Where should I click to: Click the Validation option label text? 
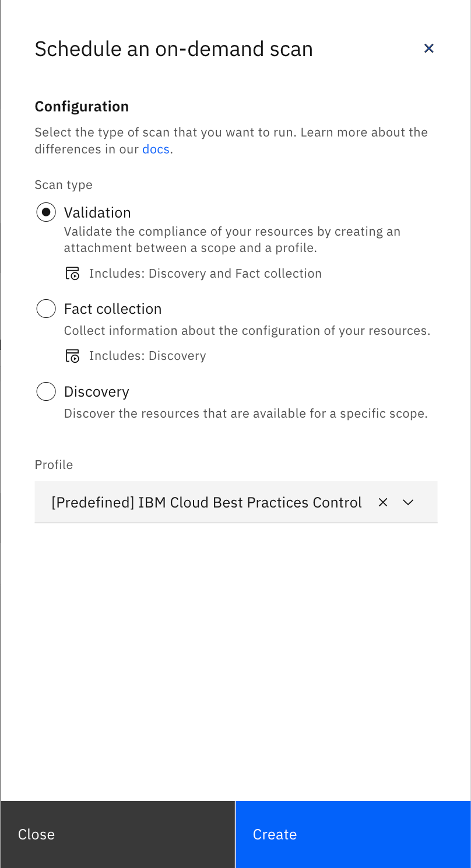[x=97, y=212]
